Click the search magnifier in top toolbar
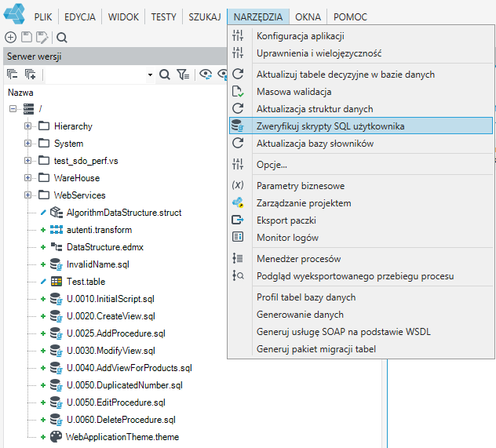The height and width of the screenshot is (448, 496). [62, 38]
